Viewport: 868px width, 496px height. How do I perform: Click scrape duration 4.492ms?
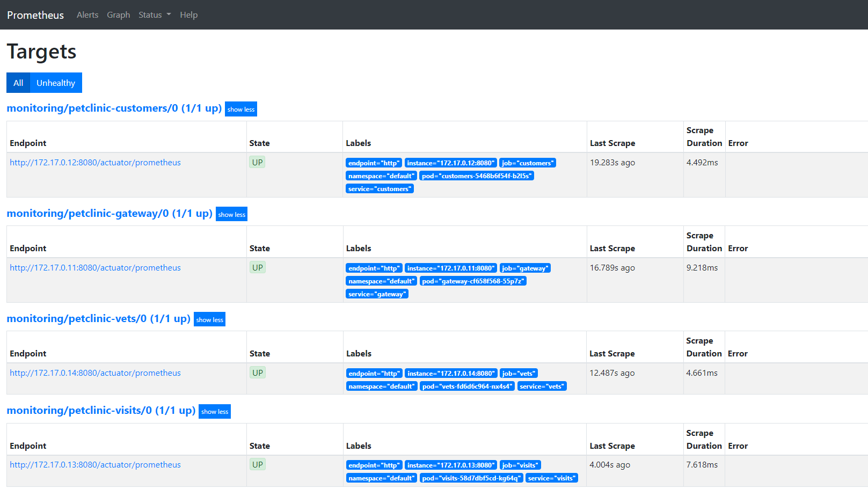pyautogui.click(x=702, y=163)
